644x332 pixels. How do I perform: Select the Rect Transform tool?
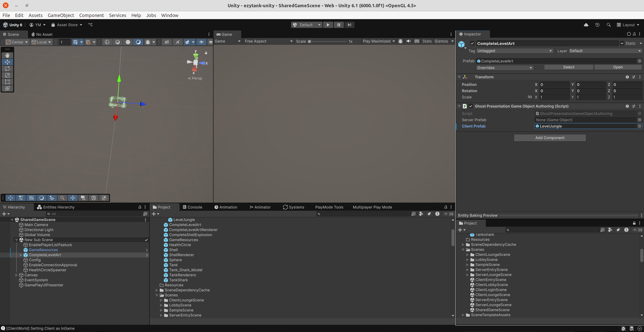pos(7,82)
